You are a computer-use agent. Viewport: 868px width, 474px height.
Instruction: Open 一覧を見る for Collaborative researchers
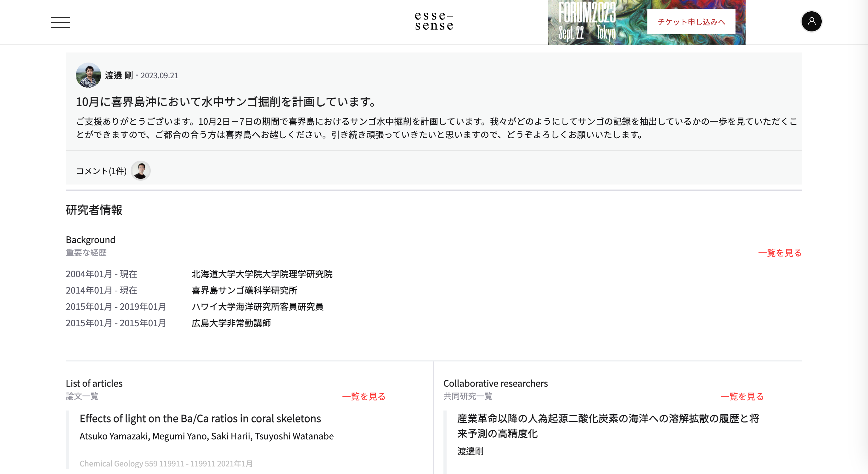point(743,397)
